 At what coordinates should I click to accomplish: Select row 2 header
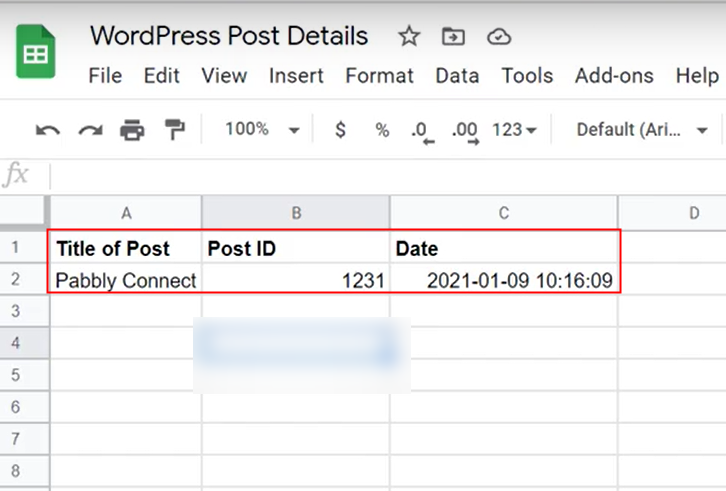[24, 279]
